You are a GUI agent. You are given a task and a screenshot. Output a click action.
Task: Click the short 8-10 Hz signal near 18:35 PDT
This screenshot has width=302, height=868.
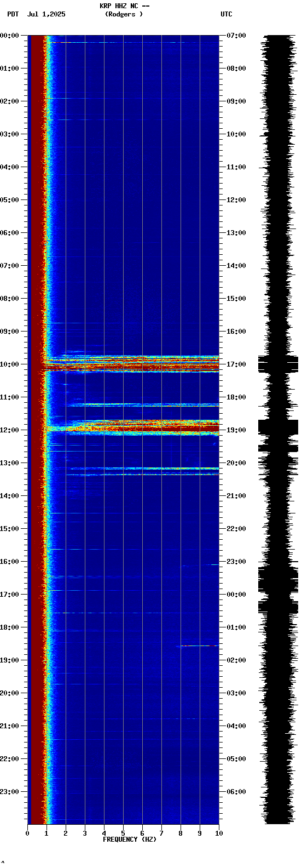pyautogui.click(x=199, y=646)
